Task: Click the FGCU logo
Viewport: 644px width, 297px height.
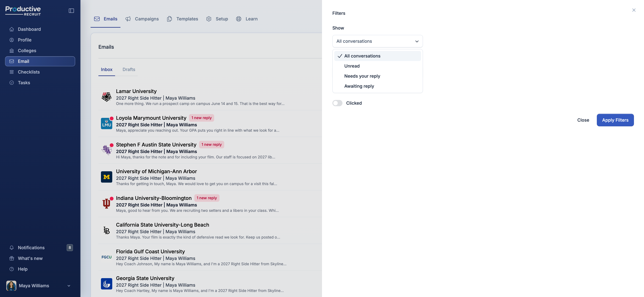Action: point(106,257)
